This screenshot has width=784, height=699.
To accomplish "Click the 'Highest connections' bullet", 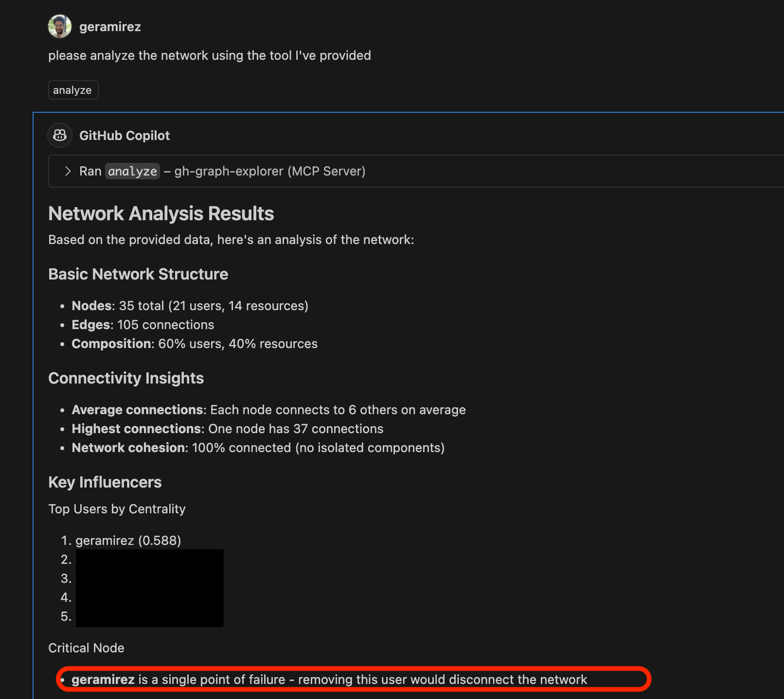I will click(228, 429).
